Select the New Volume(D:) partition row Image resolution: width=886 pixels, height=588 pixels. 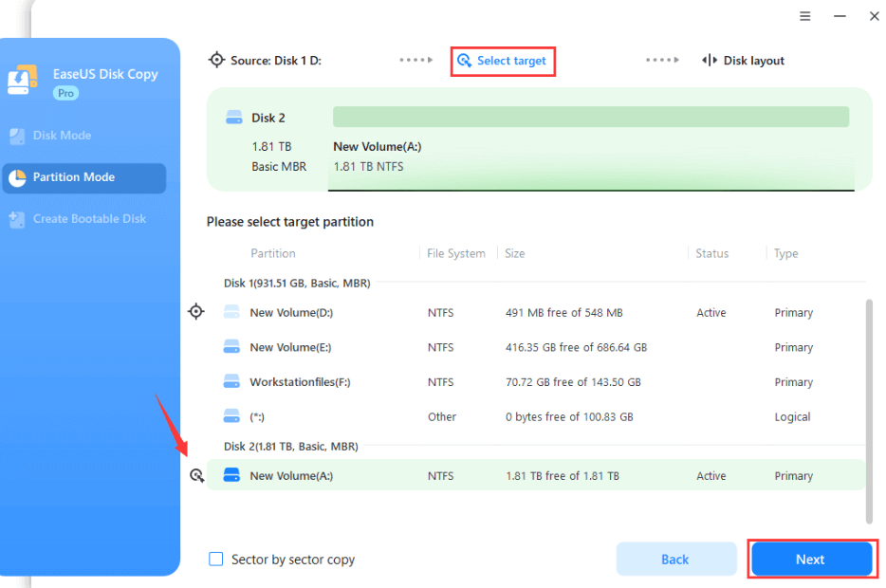click(x=536, y=312)
